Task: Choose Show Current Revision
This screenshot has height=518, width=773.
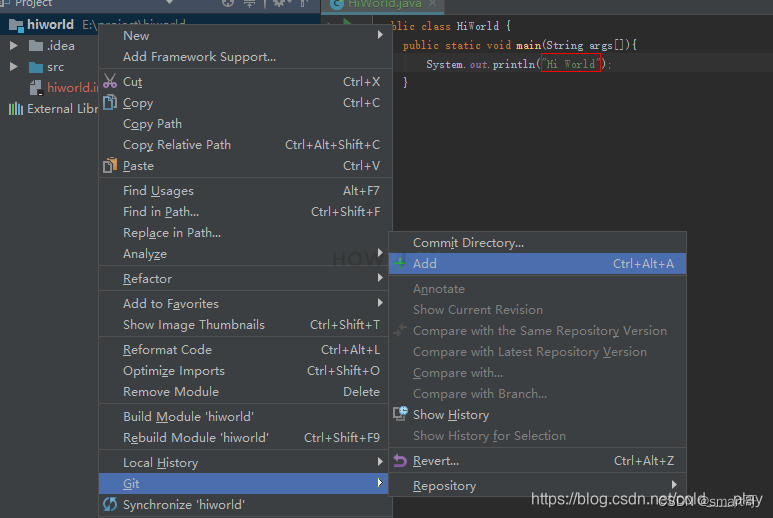Action: tap(537, 310)
